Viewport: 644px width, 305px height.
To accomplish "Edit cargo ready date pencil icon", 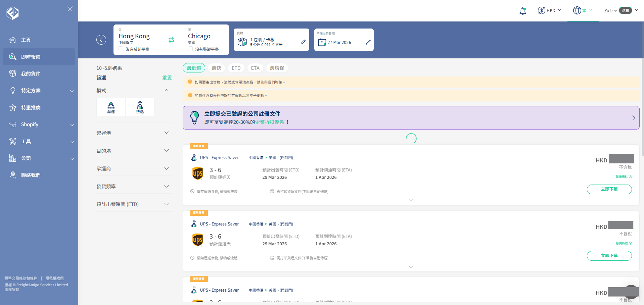I will [368, 42].
